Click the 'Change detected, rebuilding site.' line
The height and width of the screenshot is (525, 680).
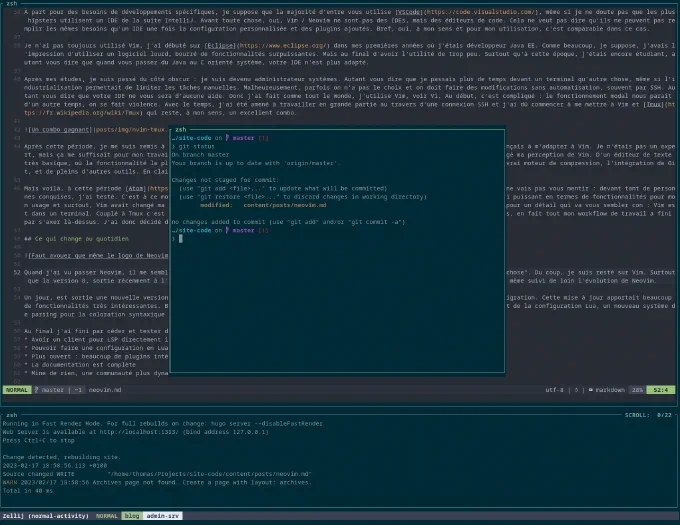click(x=62, y=457)
